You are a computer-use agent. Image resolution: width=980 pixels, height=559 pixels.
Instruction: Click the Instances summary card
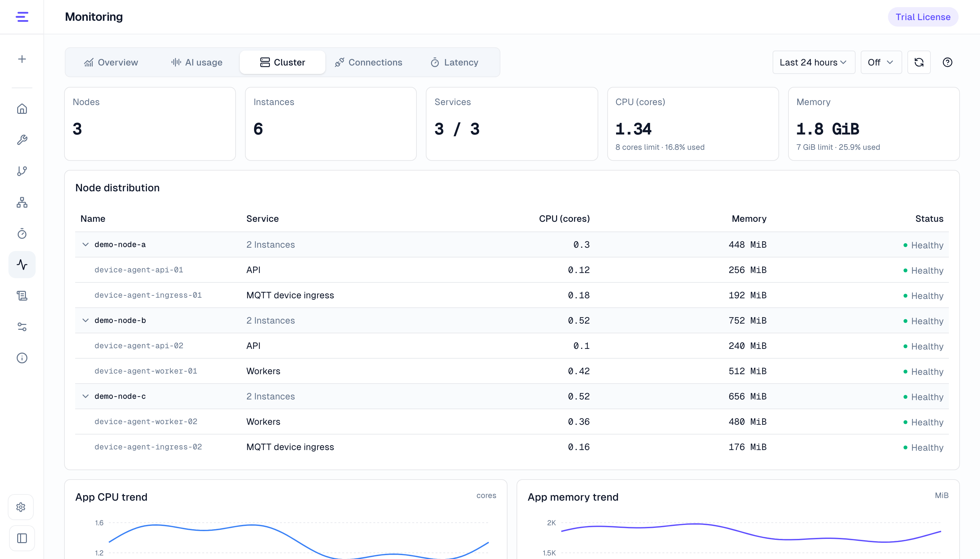tap(331, 124)
